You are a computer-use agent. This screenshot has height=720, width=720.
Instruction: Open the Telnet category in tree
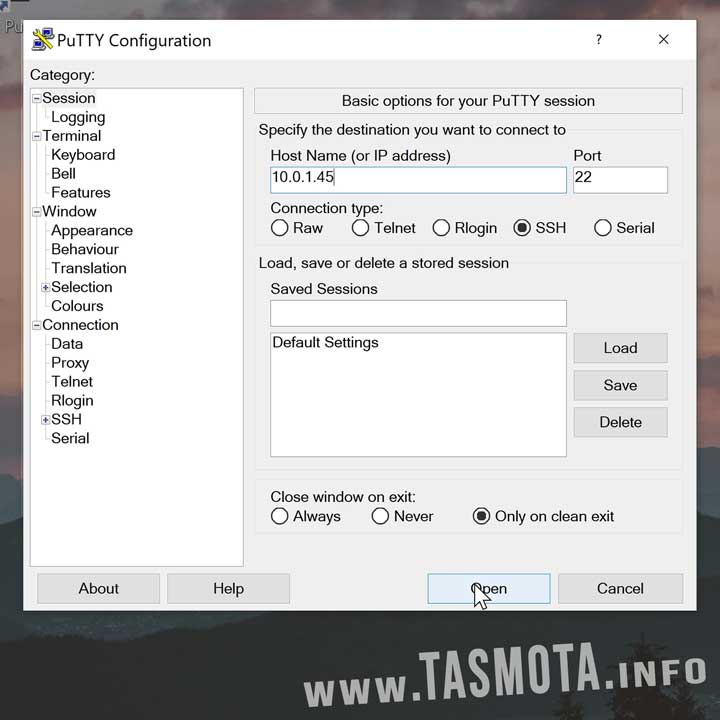click(x=72, y=382)
